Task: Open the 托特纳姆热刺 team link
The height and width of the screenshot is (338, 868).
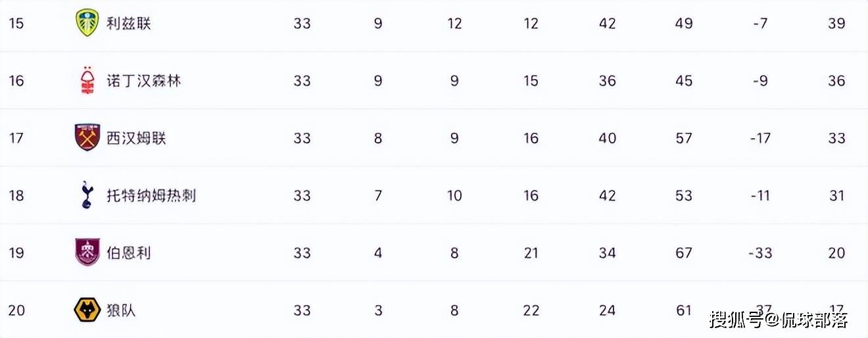Action: [x=151, y=195]
